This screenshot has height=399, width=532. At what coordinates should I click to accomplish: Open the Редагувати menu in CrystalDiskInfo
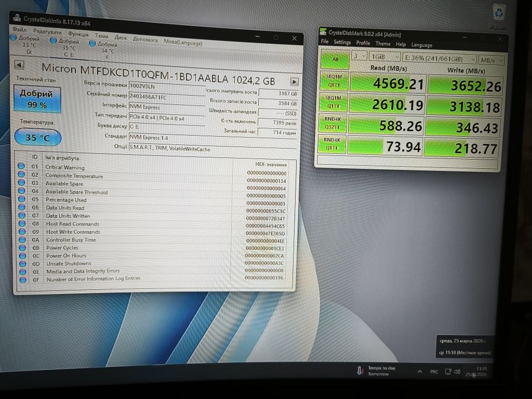click(x=47, y=32)
